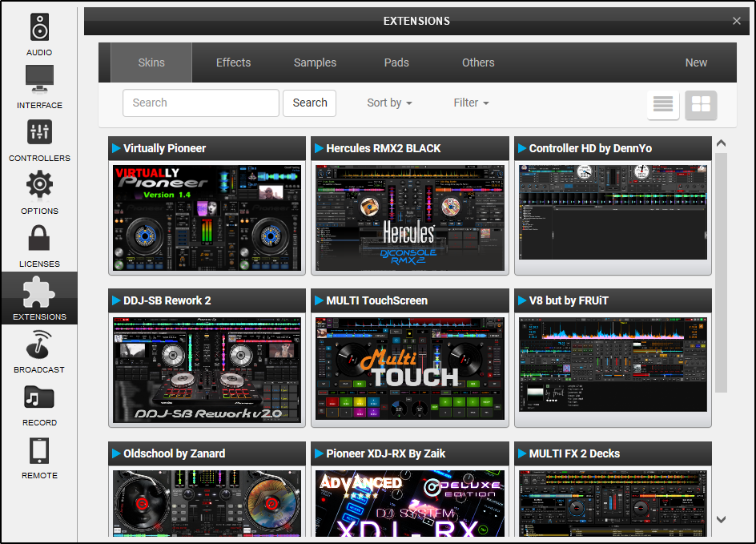Open the Licenses padlock icon
756x544 pixels.
39,238
